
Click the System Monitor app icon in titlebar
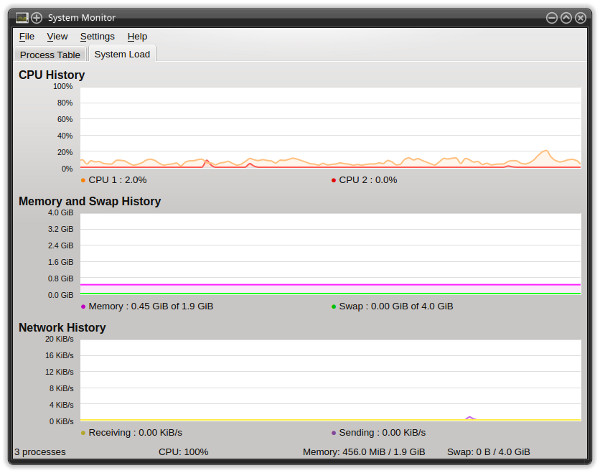[x=22, y=18]
